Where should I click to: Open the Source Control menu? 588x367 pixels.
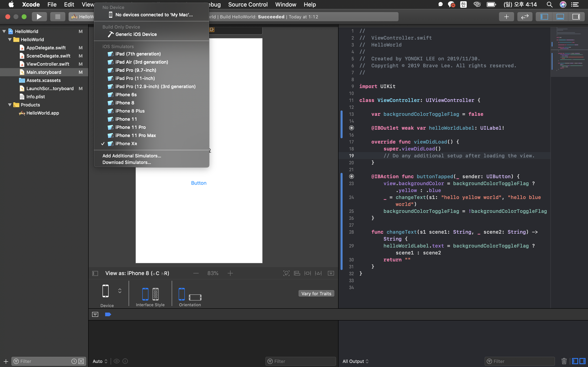[x=248, y=4]
